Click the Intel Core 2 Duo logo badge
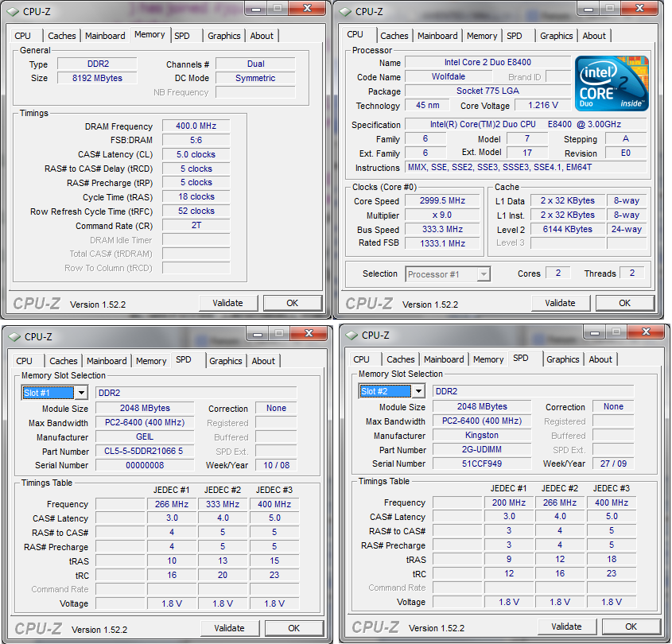Image resolution: width=672 pixels, height=644 pixels. (x=612, y=83)
